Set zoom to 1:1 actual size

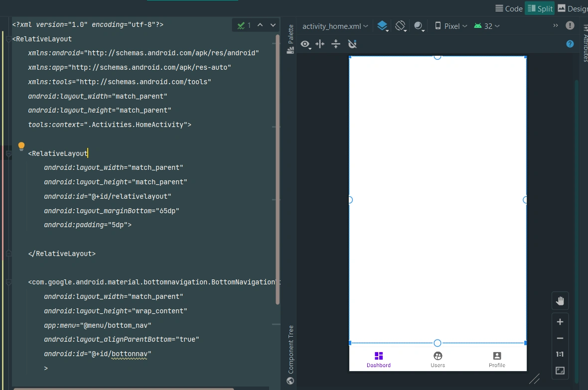point(560,354)
